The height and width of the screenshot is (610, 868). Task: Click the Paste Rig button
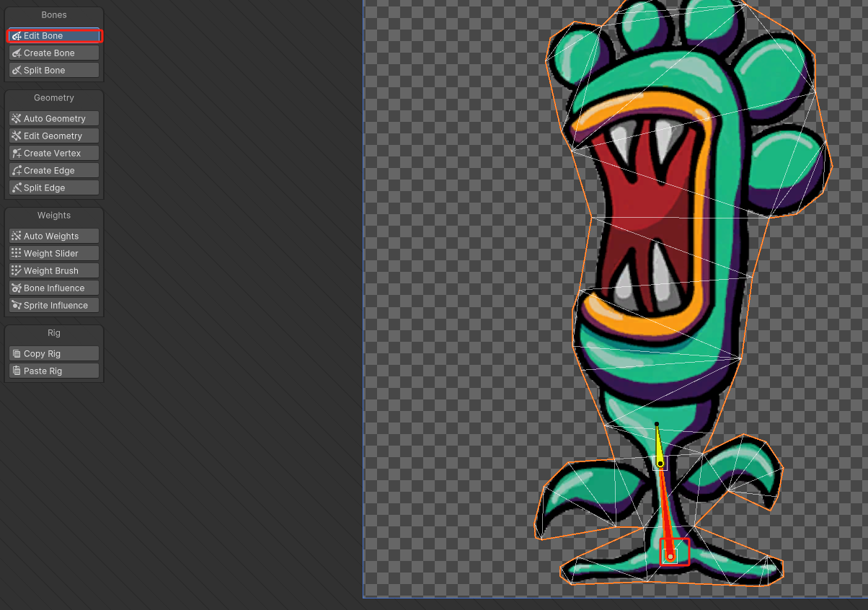point(54,371)
